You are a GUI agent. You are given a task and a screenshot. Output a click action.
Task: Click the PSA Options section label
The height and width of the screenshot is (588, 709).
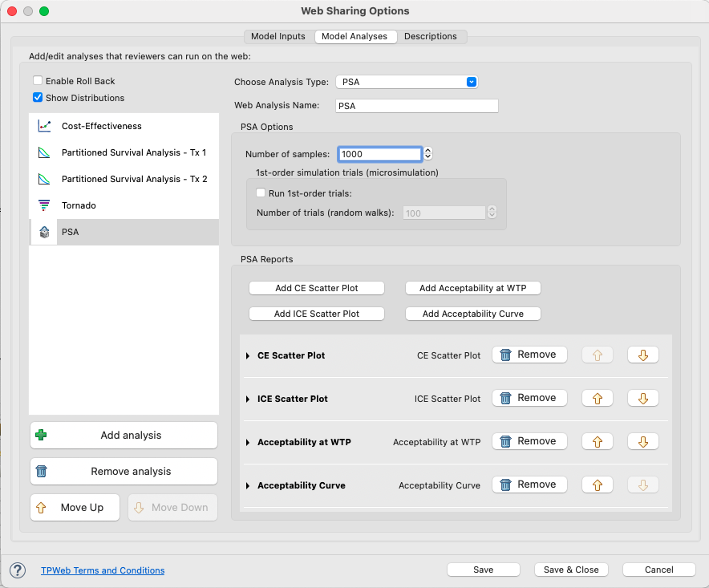click(267, 127)
